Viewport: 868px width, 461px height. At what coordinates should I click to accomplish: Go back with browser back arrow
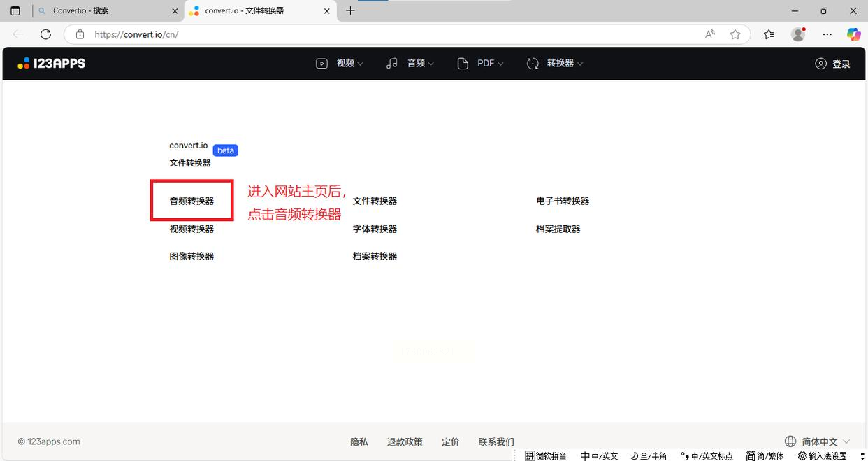pos(18,34)
